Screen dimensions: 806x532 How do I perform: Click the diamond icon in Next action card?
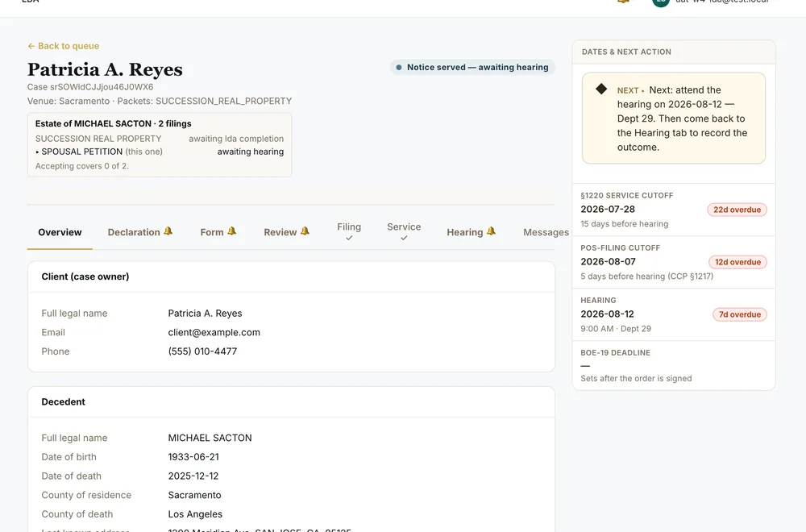(601, 89)
